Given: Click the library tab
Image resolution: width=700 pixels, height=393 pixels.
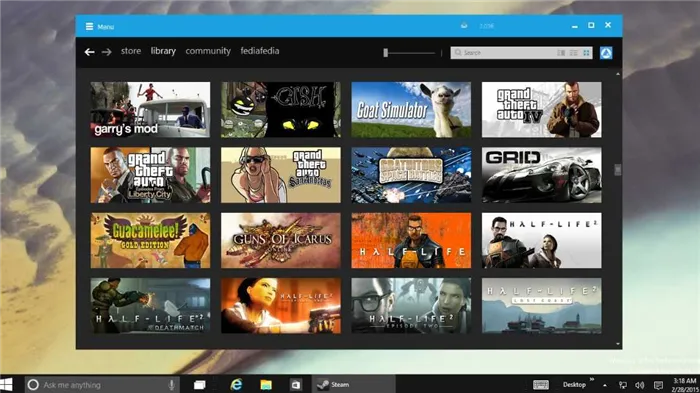Looking at the screenshot, I should (163, 51).
